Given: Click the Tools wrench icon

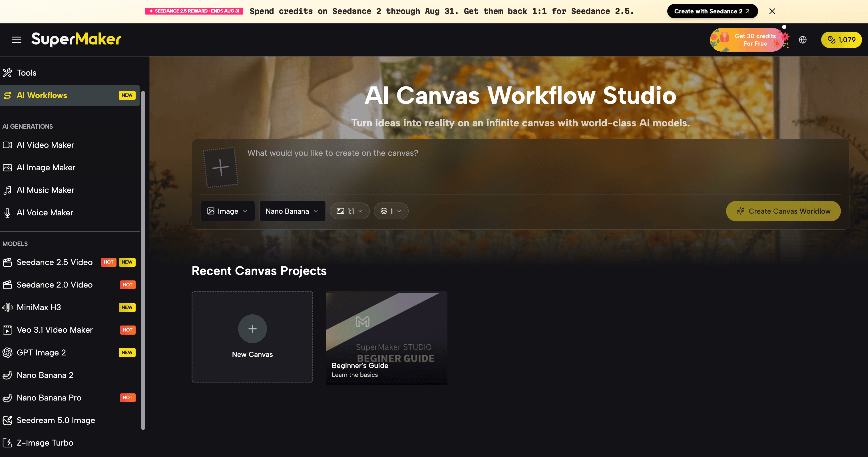Looking at the screenshot, I should 7,73.
